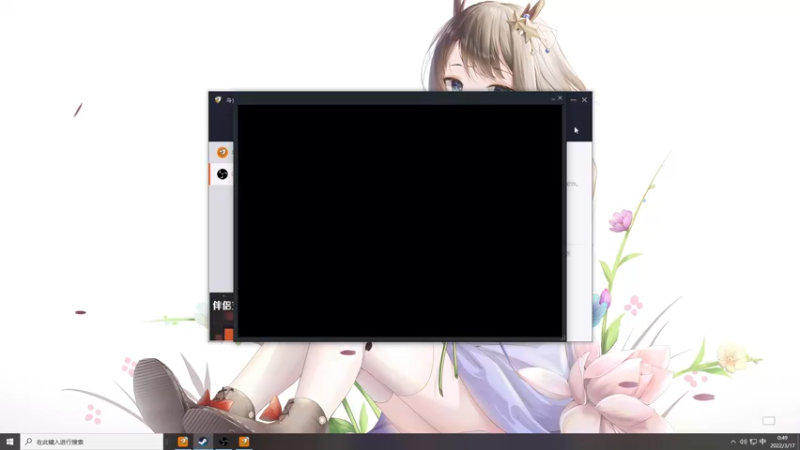The height and width of the screenshot is (450, 800).
Task: Open Steam from the taskbar
Action: pyautogui.click(x=203, y=441)
